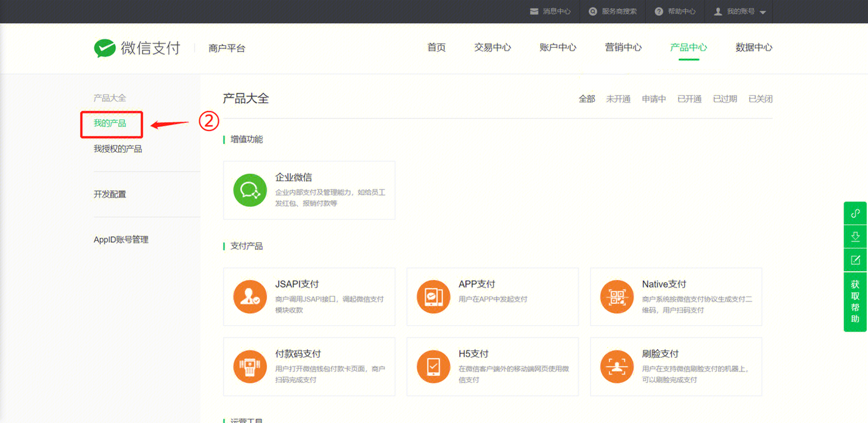This screenshot has width=868, height=423.
Task: Open 我授权的产品 in sidebar
Action: click(118, 149)
